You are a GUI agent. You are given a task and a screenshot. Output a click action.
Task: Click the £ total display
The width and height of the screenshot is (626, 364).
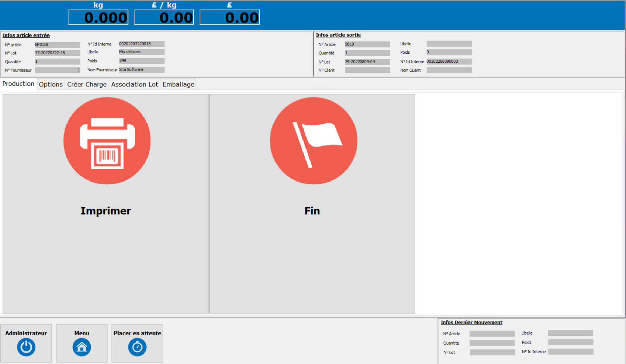click(x=230, y=17)
